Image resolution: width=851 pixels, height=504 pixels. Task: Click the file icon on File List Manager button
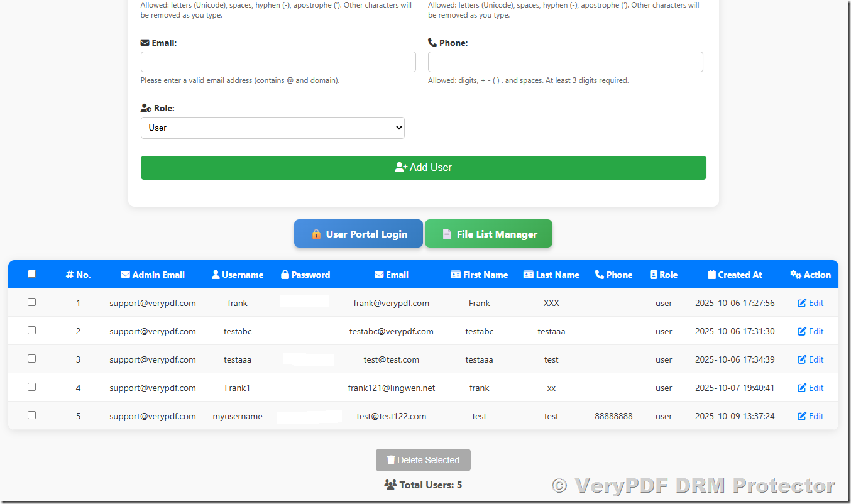pyautogui.click(x=447, y=233)
